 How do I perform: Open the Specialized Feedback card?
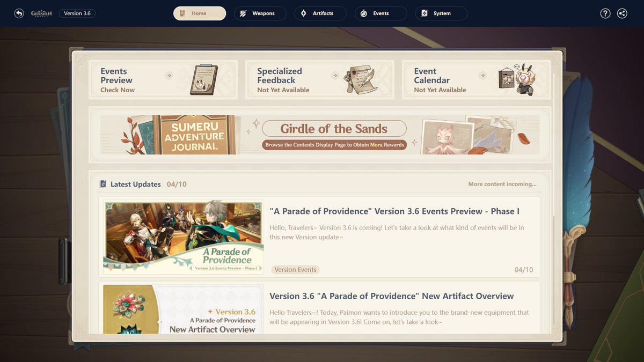320,80
